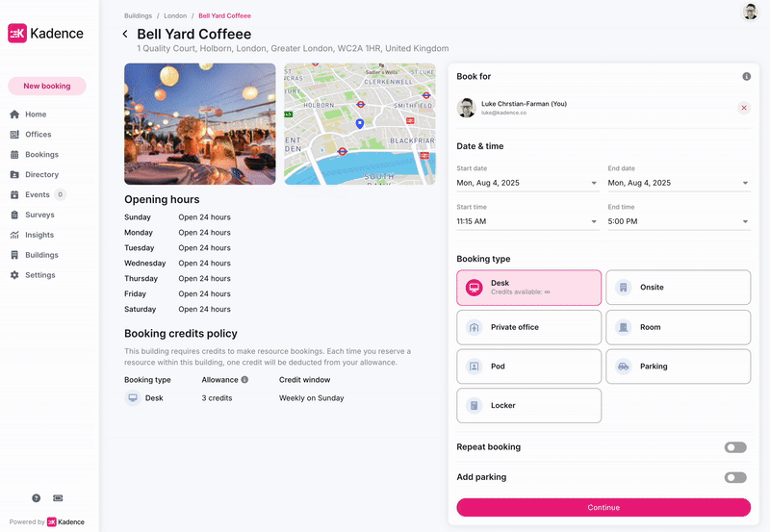770x532 pixels.
Task: Open the End time dropdown
Action: click(679, 222)
